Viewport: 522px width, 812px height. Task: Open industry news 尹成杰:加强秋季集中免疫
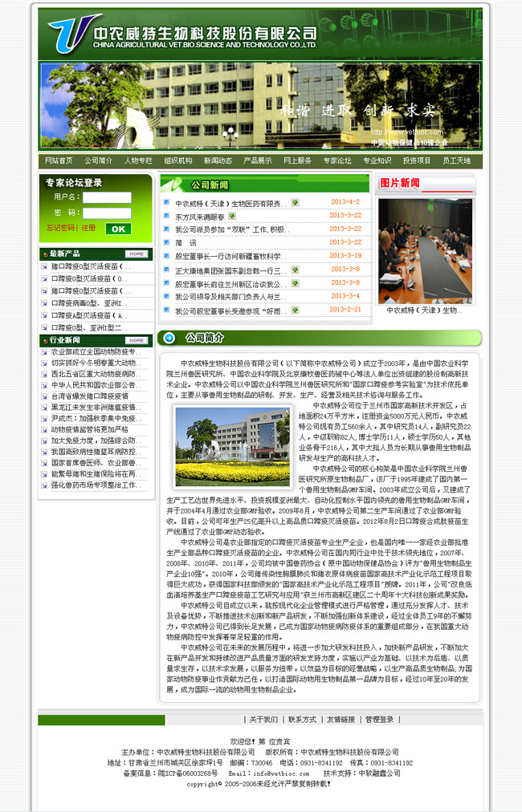tap(96, 418)
